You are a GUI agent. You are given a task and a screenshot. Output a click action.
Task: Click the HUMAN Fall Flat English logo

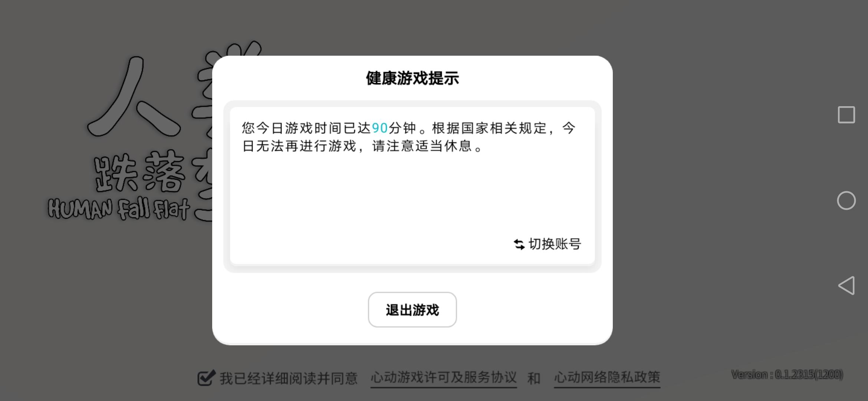[119, 209]
